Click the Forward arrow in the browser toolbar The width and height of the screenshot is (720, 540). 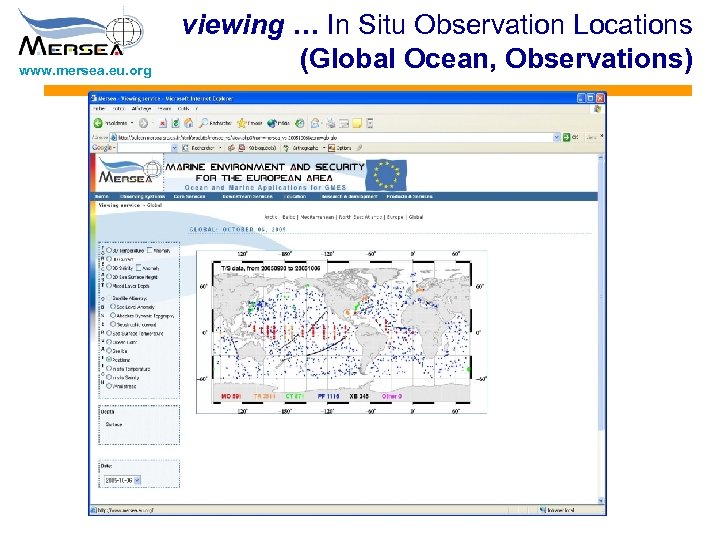click(x=143, y=123)
